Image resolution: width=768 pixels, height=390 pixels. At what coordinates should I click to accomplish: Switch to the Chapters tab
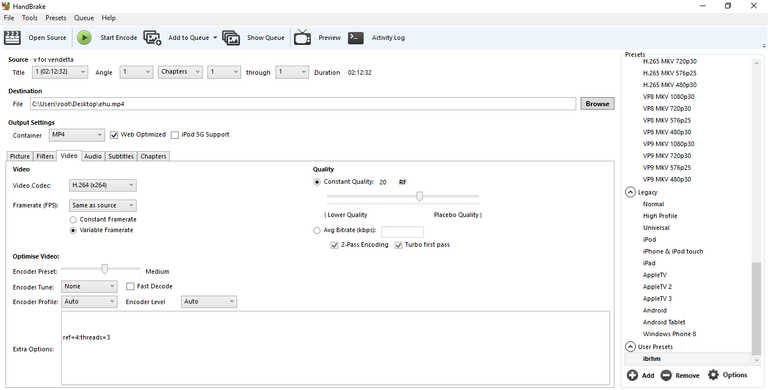pos(153,156)
